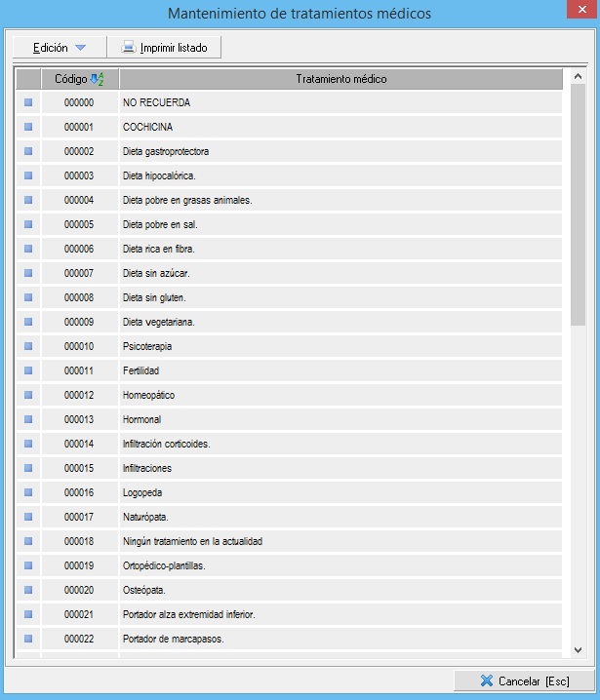Click the Imprimir listado button

pos(164,48)
